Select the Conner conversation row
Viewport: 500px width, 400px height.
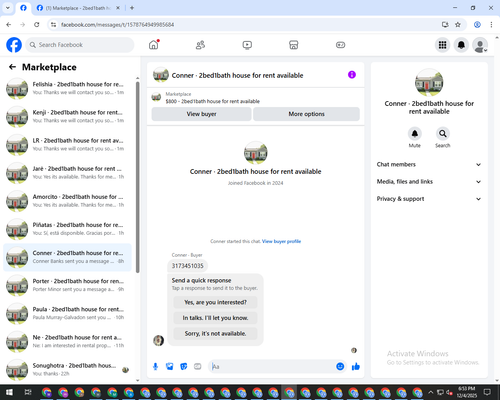tap(67, 257)
